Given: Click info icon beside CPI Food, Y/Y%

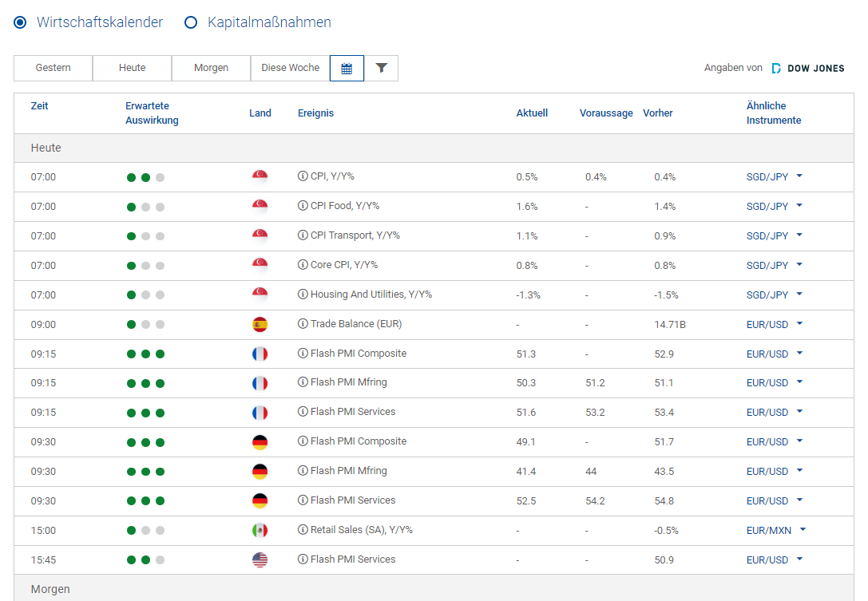Looking at the screenshot, I should click(x=303, y=205).
